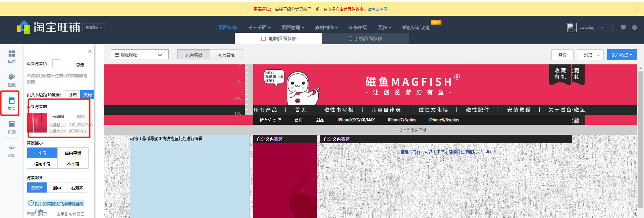Open the 咖喱咖喱 page selector dropdown

click(x=140, y=55)
